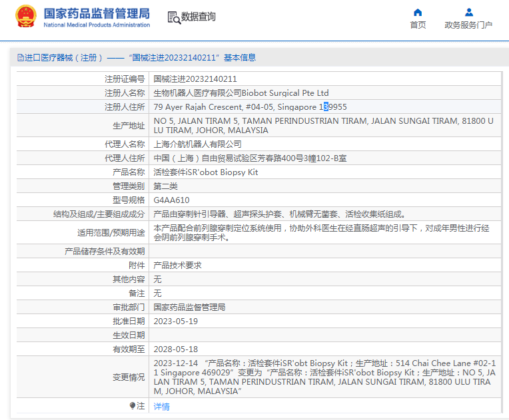Viewport: 509px width, 420px height.
Task: Click the 审批部门 row label
Action: [129, 307]
